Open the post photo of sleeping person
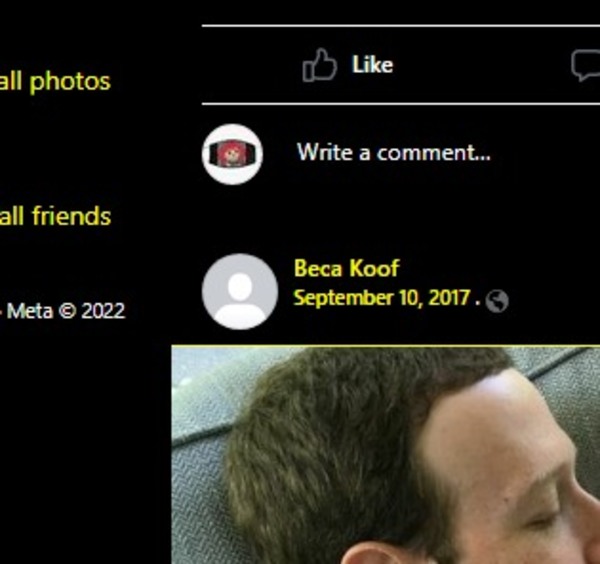 (386, 455)
